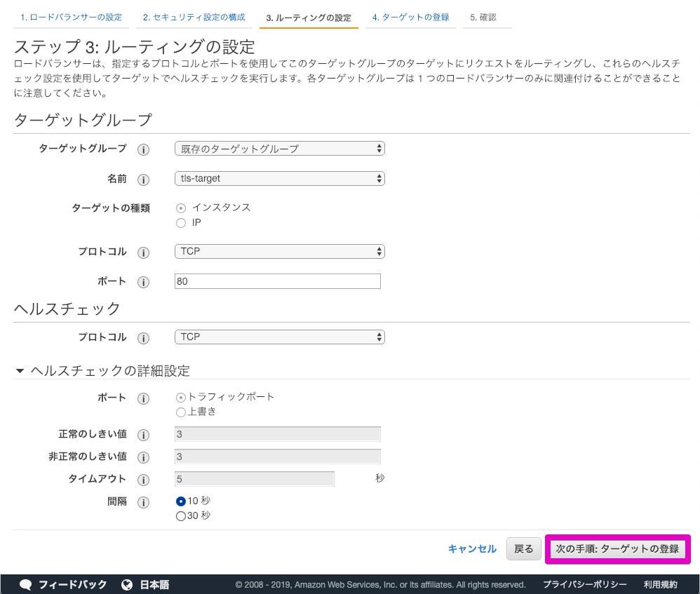Click the globe icon beside 日本語
Screen dimensions: 700x594
point(126,584)
